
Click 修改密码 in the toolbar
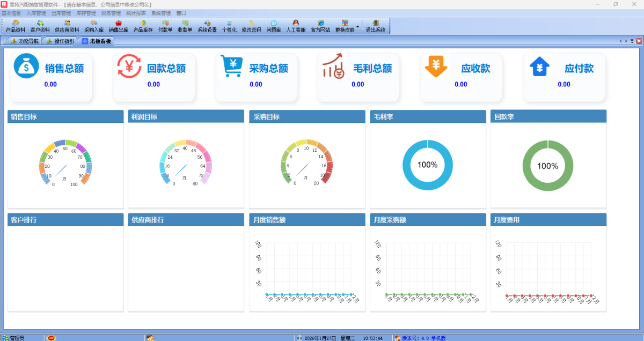point(251,26)
